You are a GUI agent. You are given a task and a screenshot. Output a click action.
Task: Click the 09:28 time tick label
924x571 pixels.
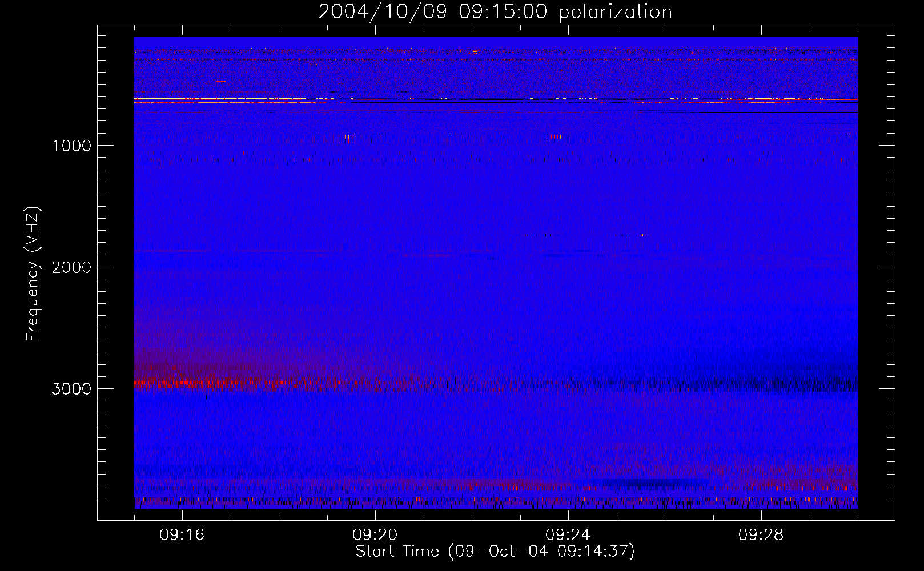click(x=761, y=535)
